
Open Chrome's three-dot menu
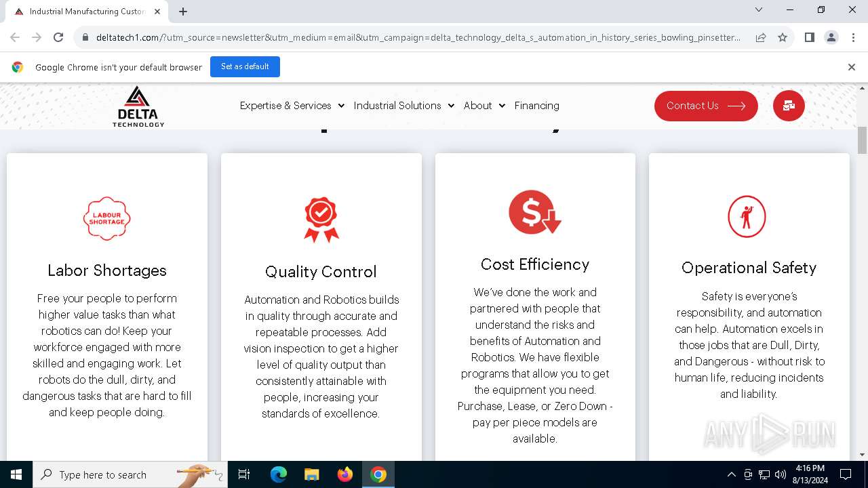coord(852,37)
